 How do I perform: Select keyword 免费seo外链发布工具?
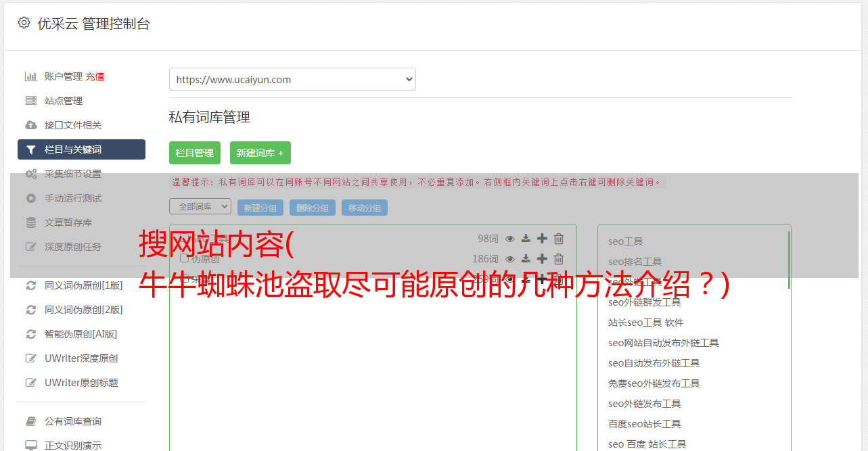[654, 383]
